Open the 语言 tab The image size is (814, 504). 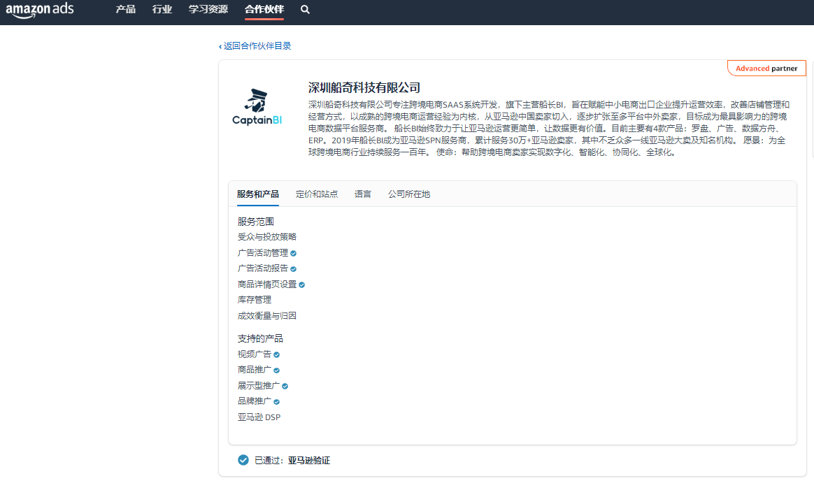[362, 194]
